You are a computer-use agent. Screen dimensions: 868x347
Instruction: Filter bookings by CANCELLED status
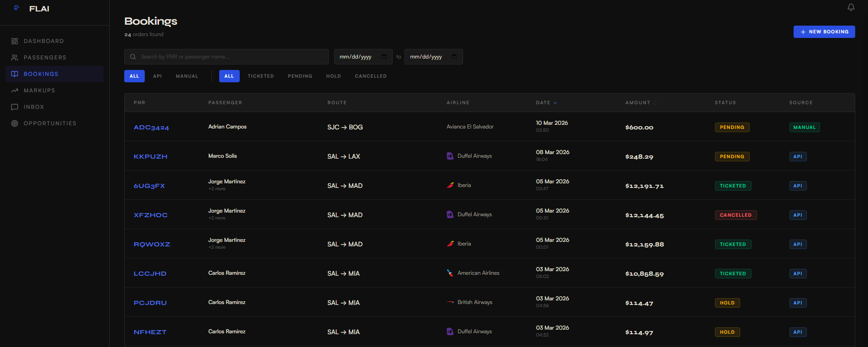[x=371, y=76]
